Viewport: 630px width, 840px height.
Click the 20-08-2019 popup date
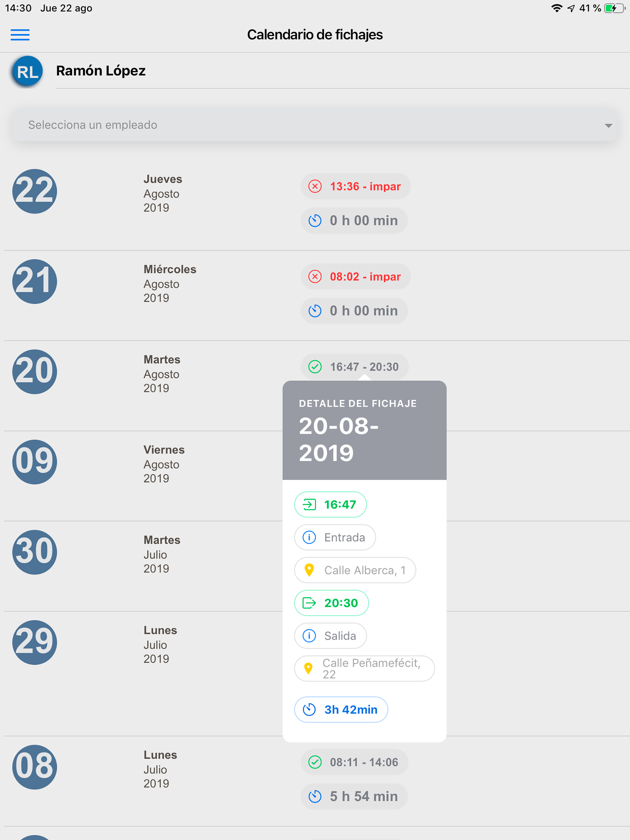pos(339,439)
